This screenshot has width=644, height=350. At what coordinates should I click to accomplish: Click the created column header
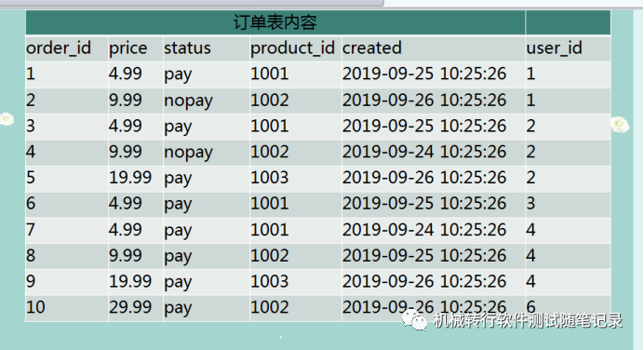371,48
